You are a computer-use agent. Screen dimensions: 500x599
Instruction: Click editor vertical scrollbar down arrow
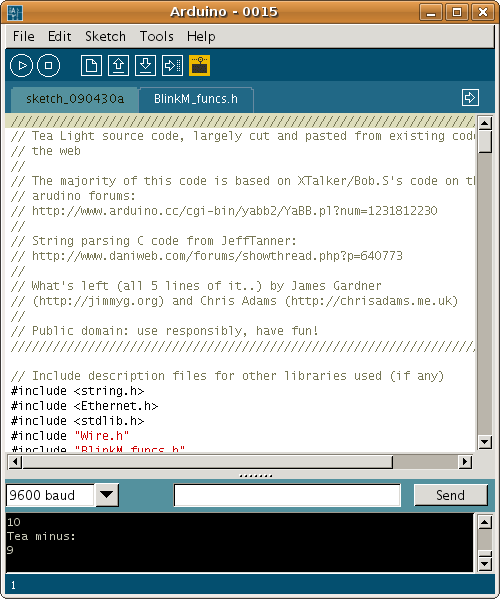click(485, 442)
